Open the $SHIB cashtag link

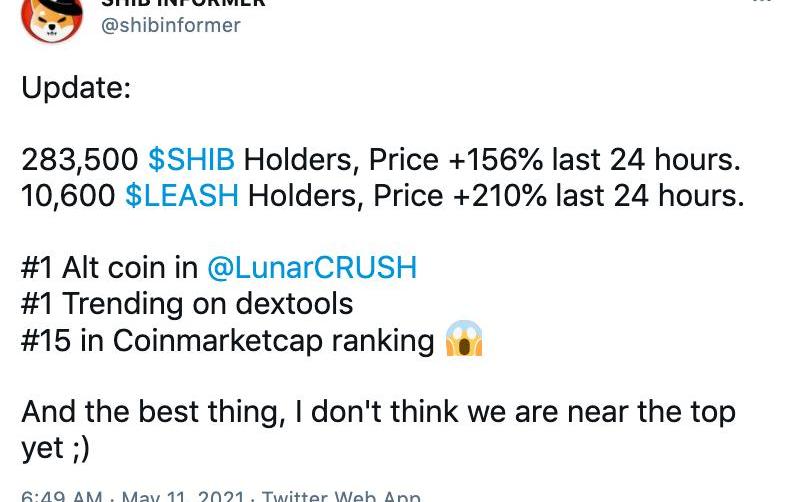(191, 159)
